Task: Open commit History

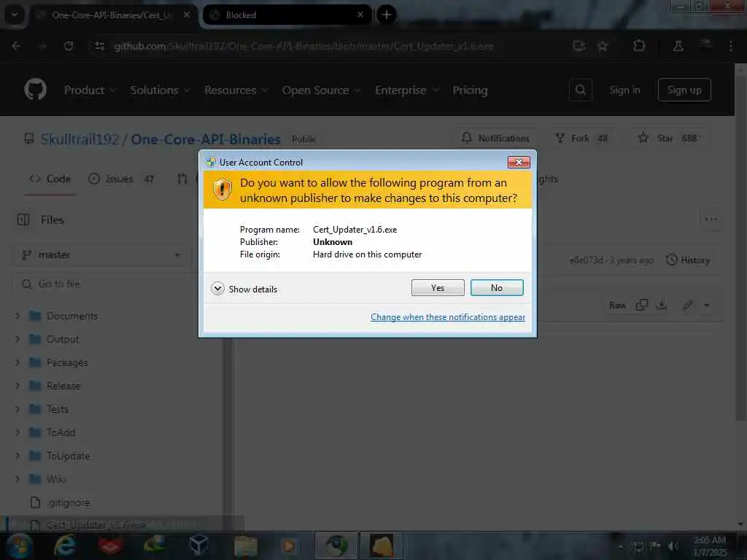Action: point(688,260)
